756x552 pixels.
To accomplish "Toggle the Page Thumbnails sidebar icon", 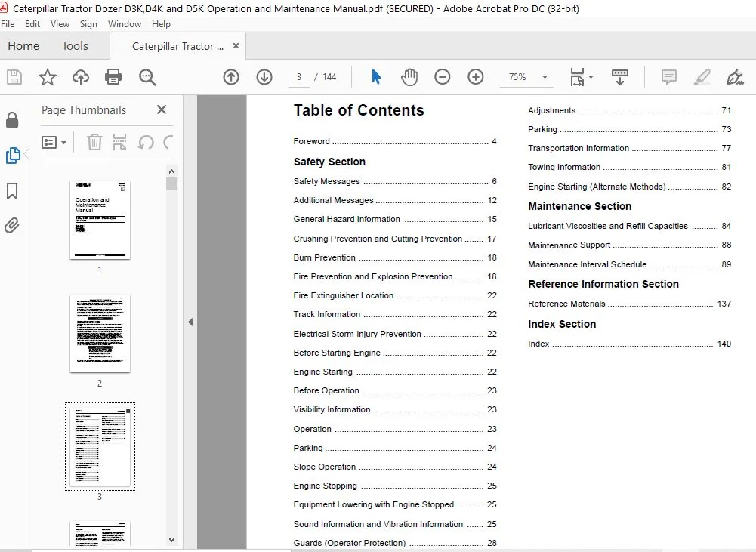I will [x=13, y=156].
